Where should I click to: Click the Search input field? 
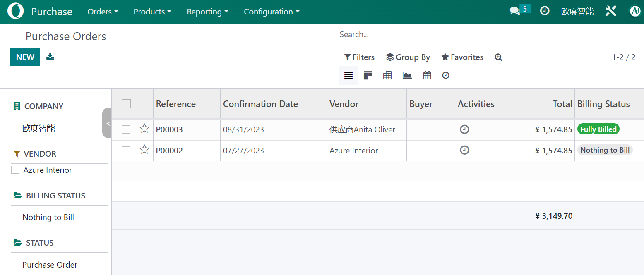pos(491,35)
